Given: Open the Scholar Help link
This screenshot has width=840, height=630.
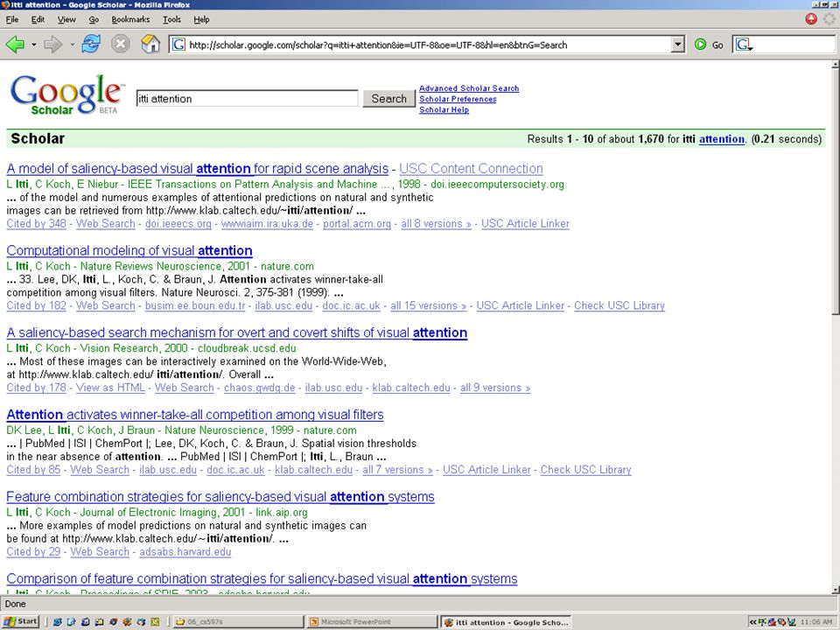Looking at the screenshot, I should point(444,110).
